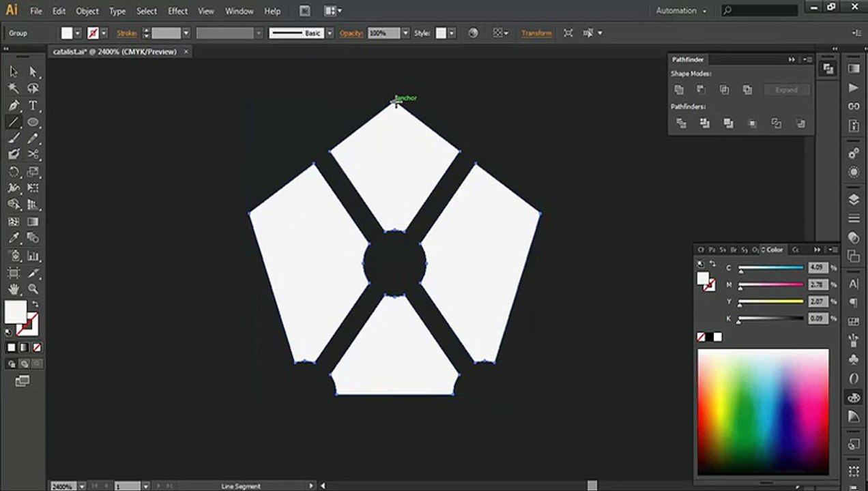This screenshot has width=868, height=491.
Task: Select the Column Graph tool
Action: pyautogui.click(x=33, y=256)
